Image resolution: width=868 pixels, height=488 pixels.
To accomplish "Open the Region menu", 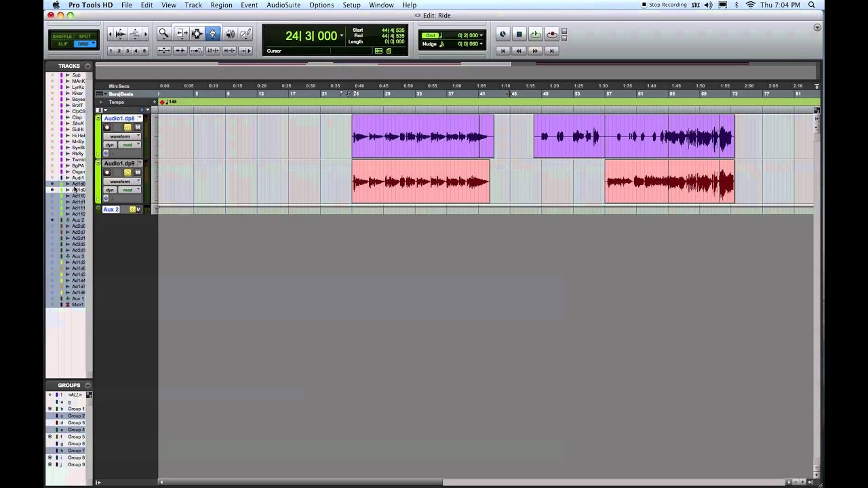I will 221,5.
